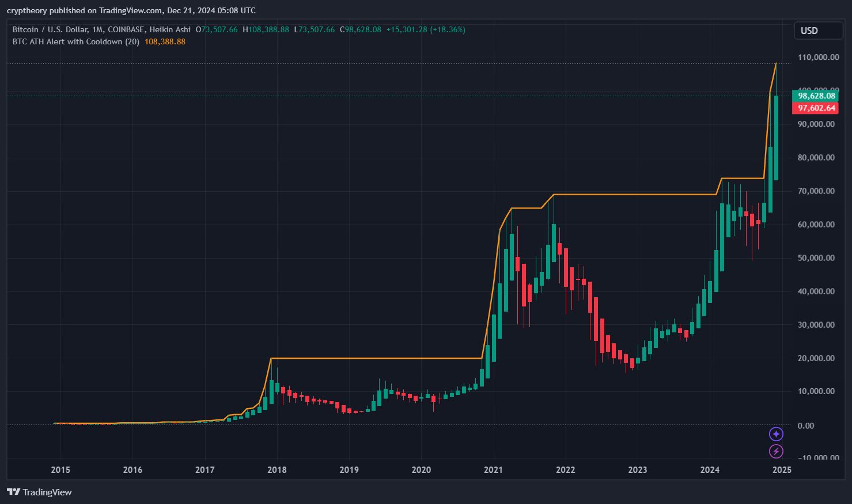The width and height of the screenshot is (852, 504).
Task: Click the 110,000.00 price axis label
Action: click(818, 57)
